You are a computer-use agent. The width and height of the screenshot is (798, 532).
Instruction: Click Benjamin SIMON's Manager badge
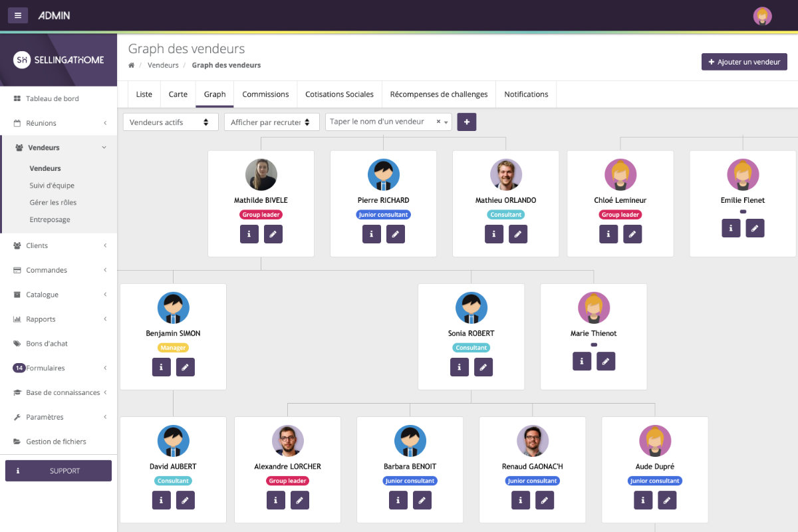[173, 348]
